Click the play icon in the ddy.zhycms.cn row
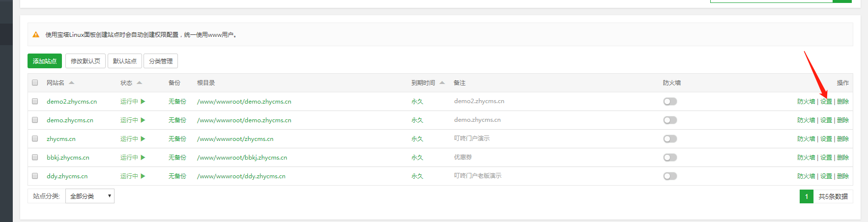 (x=143, y=176)
